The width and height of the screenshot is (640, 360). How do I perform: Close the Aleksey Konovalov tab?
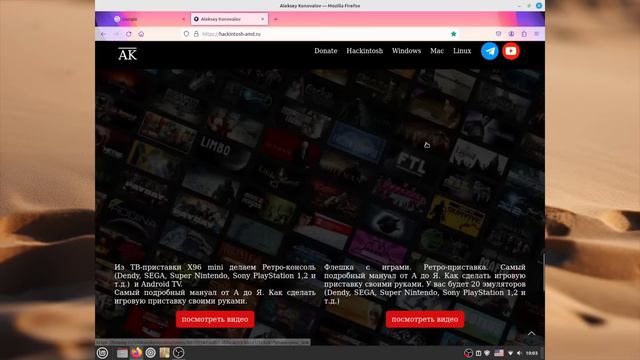pyautogui.click(x=262, y=19)
